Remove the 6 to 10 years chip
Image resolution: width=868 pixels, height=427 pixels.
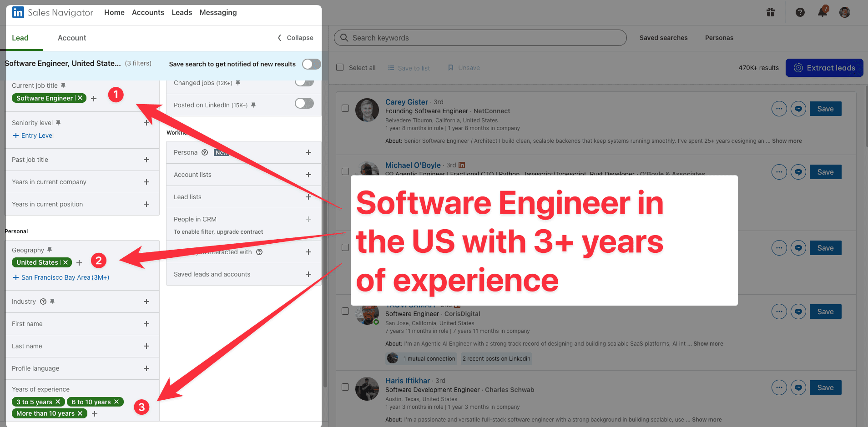click(x=116, y=402)
